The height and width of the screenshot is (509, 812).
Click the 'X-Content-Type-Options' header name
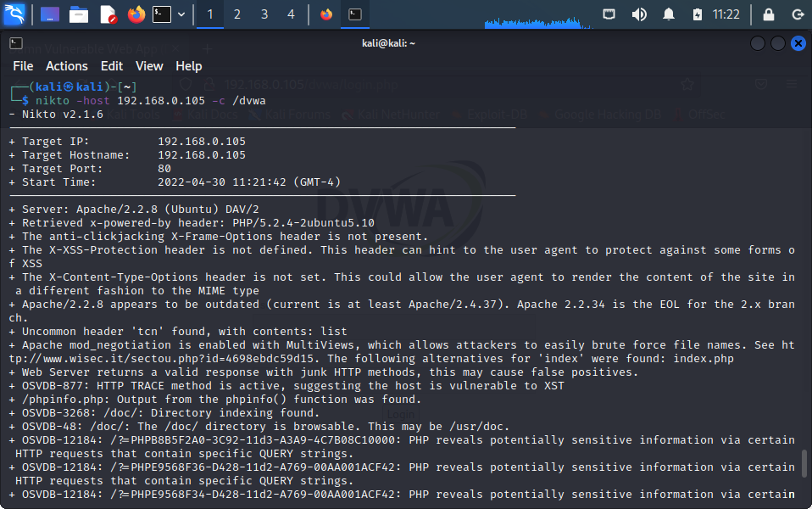click(124, 277)
